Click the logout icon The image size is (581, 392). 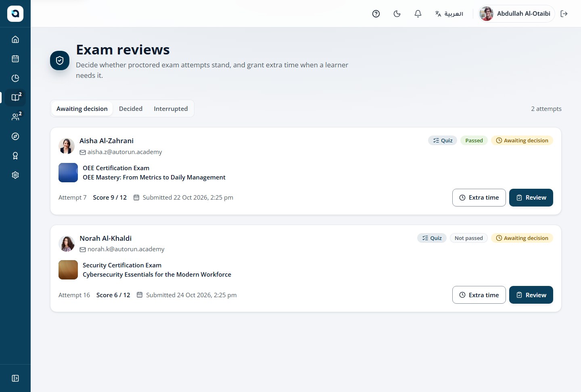564,14
